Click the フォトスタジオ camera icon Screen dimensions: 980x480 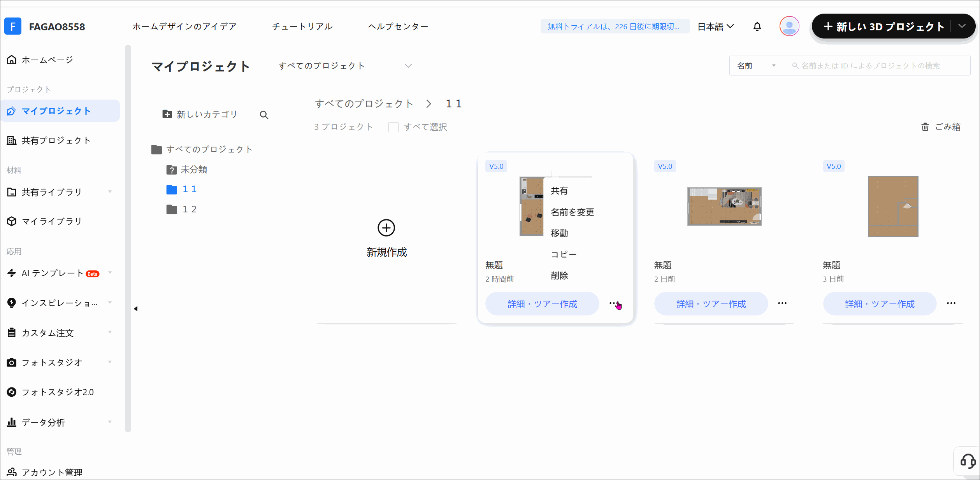point(12,363)
